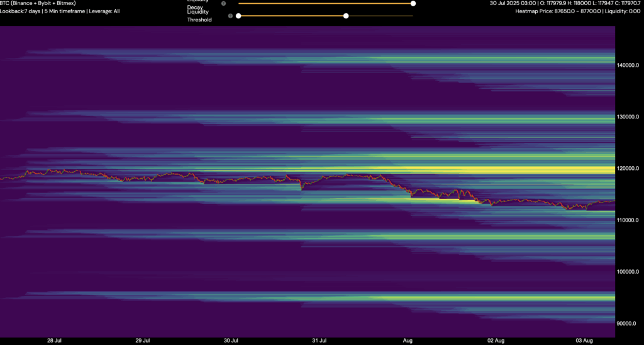Click the Liquidity Threshold lower slider handle
This screenshot has height=345, width=644.
tap(238, 16)
